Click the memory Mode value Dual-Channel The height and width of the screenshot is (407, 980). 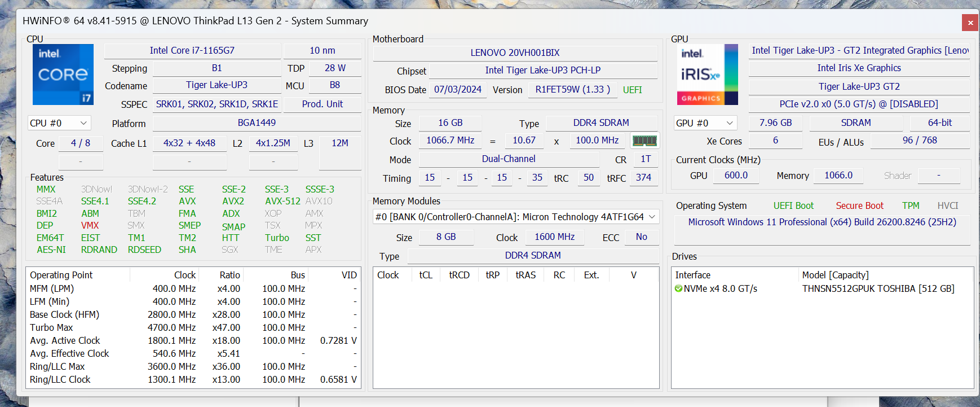coord(509,159)
